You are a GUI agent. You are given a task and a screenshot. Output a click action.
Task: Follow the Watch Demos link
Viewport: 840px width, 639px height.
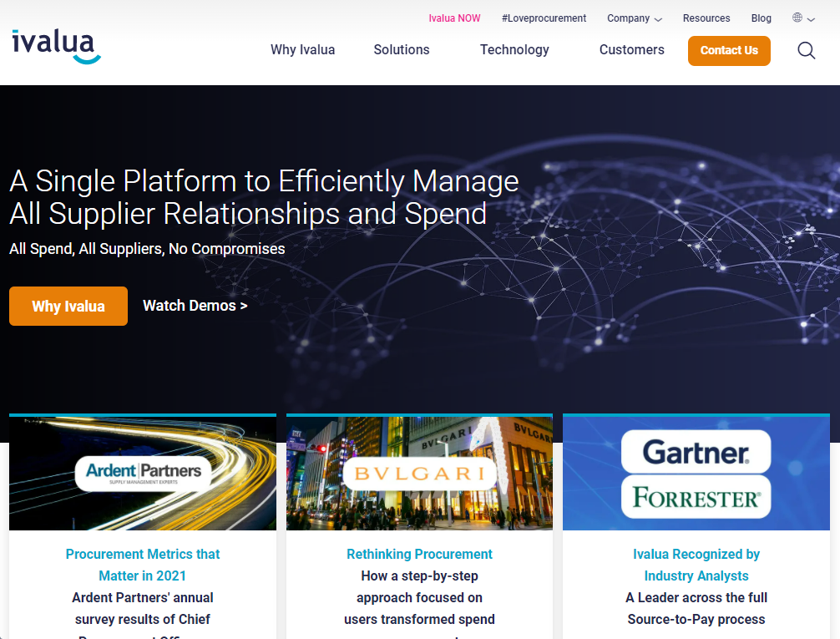tap(195, 306)
